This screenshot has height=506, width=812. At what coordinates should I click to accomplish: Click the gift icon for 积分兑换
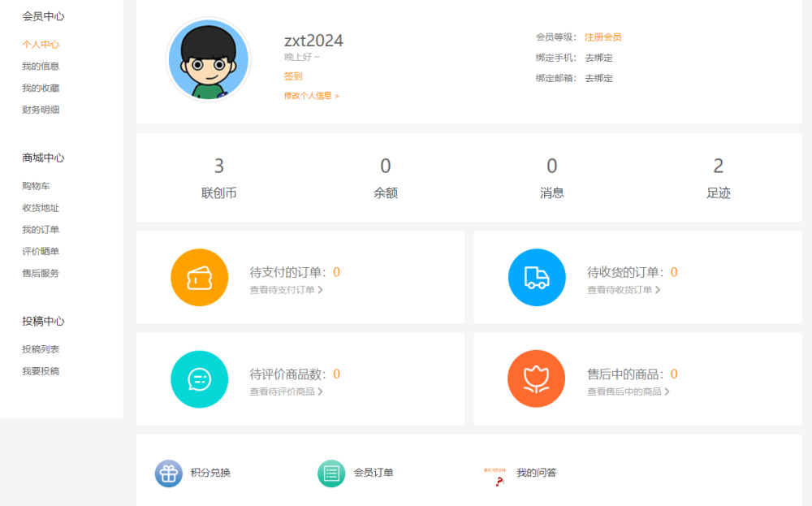coord(168,474)
